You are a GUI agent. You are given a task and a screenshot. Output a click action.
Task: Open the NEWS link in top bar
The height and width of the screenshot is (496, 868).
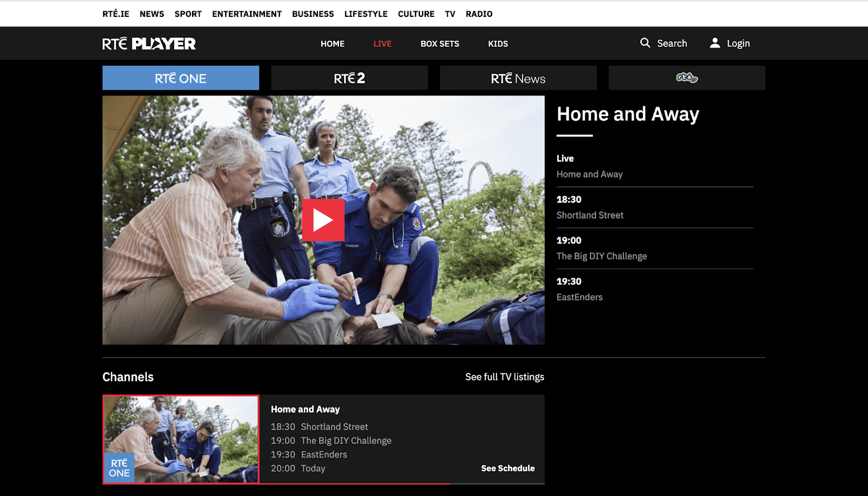click(152, 14)
